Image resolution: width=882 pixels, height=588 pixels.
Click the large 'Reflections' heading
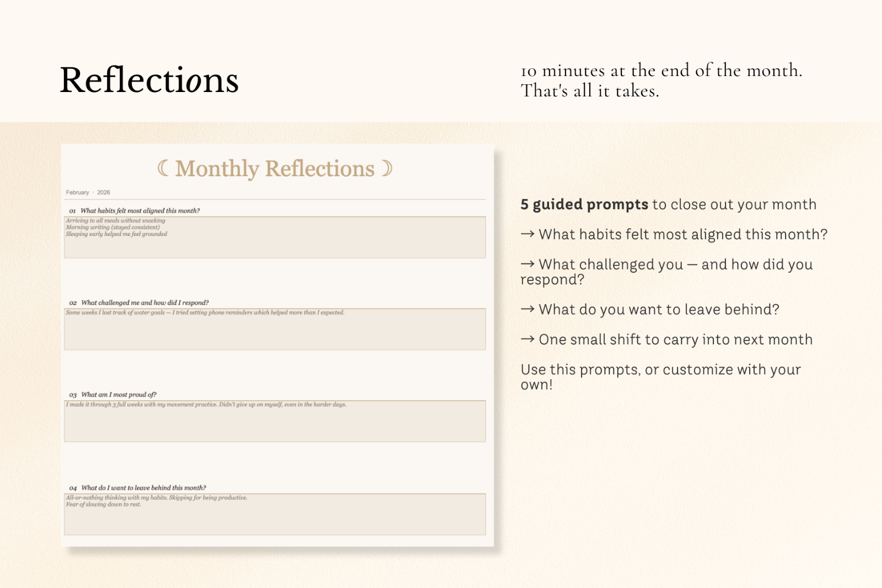[x=149, y=80]
